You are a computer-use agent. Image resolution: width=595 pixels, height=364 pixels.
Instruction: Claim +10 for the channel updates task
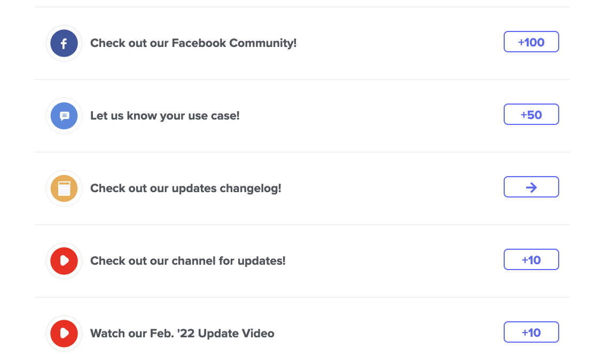(531, 259)
